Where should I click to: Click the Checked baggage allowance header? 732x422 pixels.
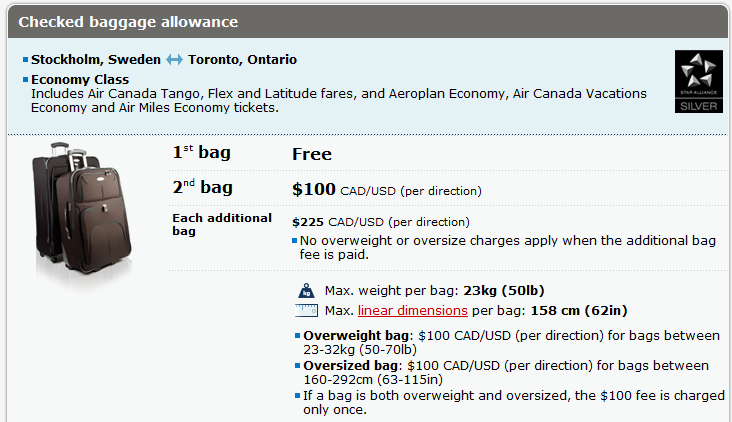[128, 20]
